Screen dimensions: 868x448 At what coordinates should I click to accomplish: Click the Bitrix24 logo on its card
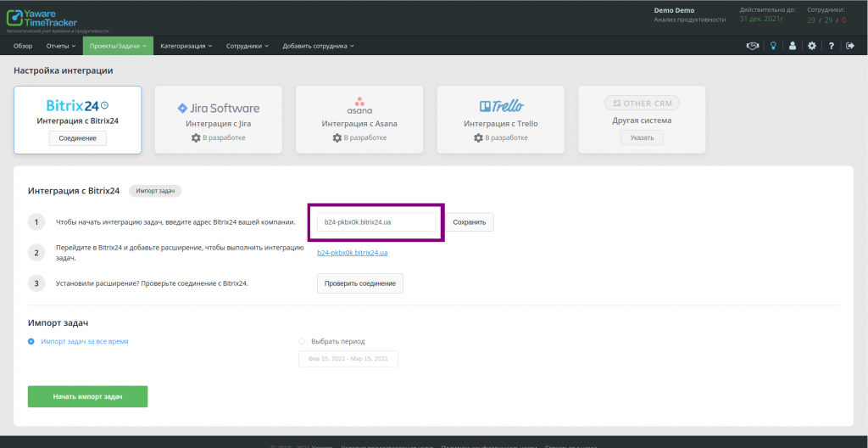click(77, 105)
